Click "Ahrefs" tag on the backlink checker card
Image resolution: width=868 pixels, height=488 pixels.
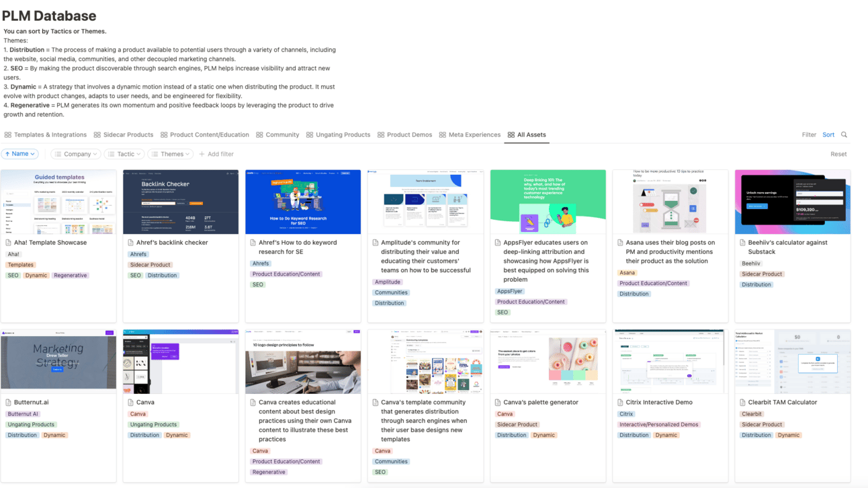pyautogui.click(x=138, y=254)
